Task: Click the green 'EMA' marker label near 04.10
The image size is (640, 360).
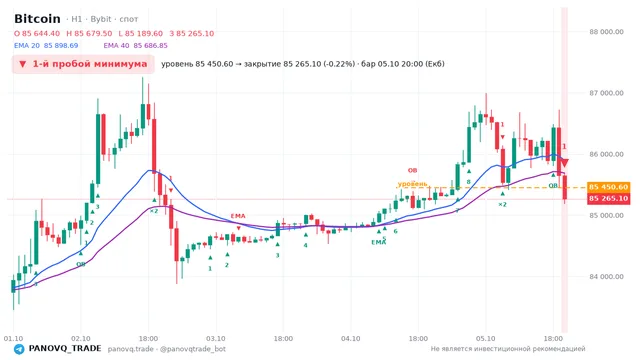Action: coord(378,242)
